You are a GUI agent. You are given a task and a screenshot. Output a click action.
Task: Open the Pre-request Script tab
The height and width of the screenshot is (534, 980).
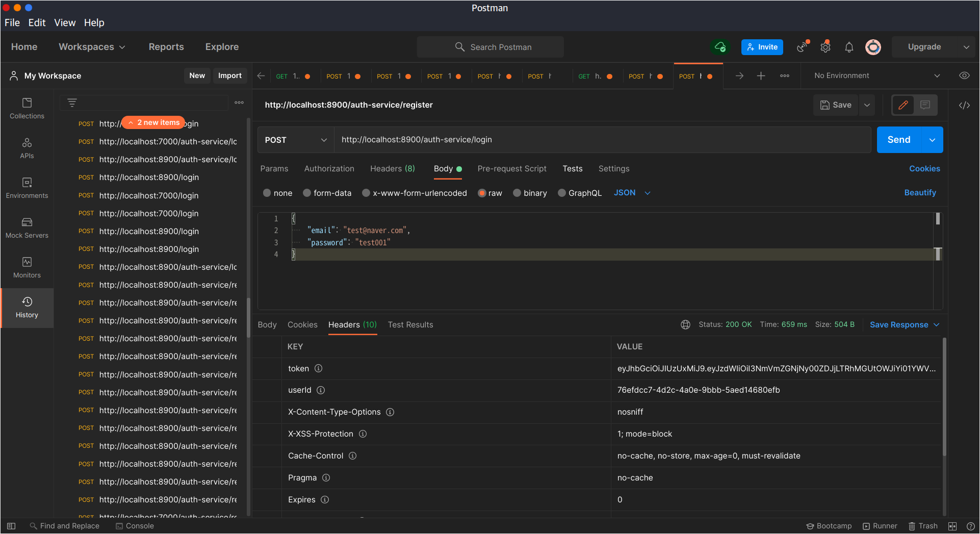pyautogui.click(x=512, y=168)
